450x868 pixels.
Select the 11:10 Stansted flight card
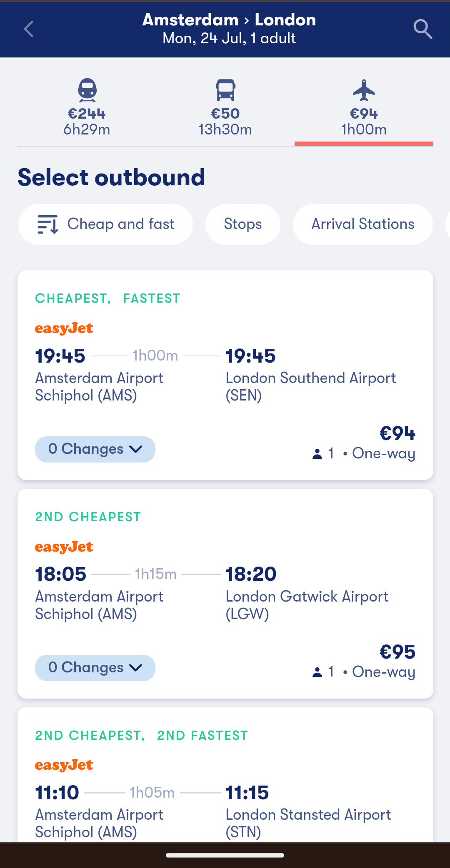[225, 791]
